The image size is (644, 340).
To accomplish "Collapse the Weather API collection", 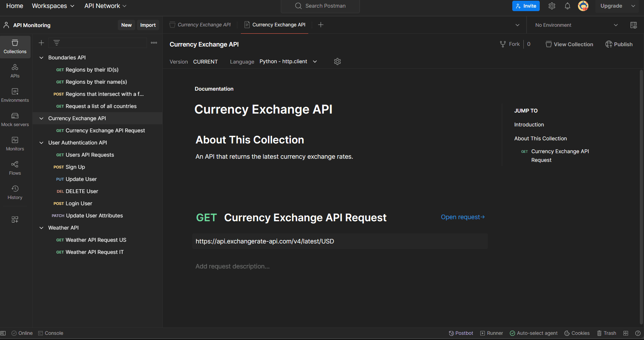I will pyautogui.click(x=41, y=228).
